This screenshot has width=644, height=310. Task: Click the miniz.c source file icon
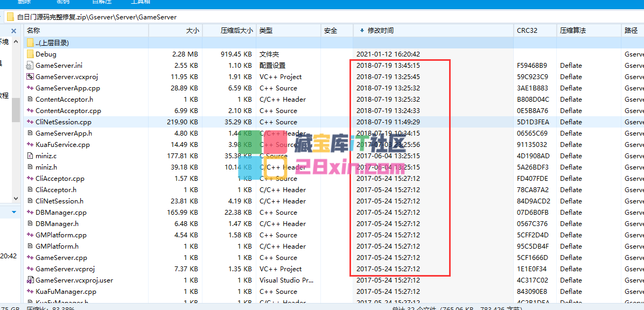(x=30, y=156)
